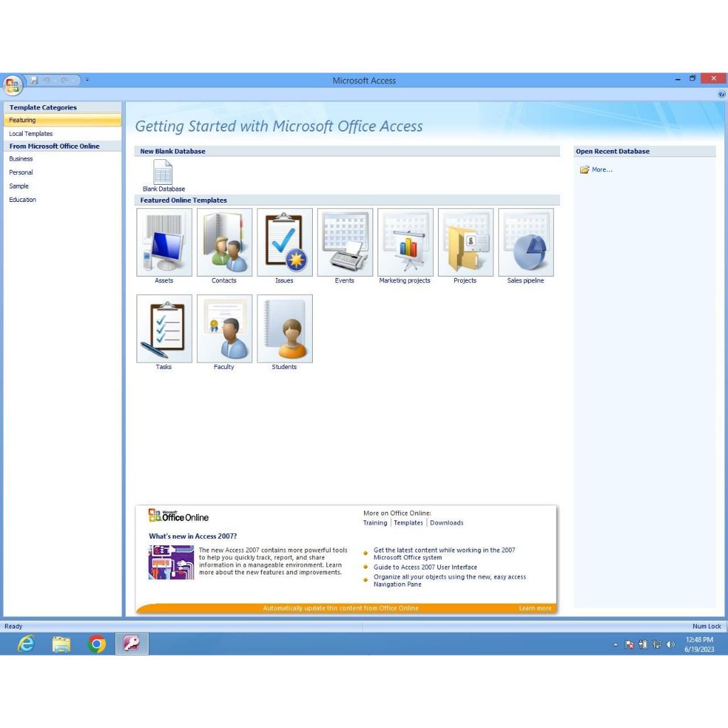The image size is (728, 728).
Task: Launch Internet Explorer from the taskbar
Action: coord(26,644)
